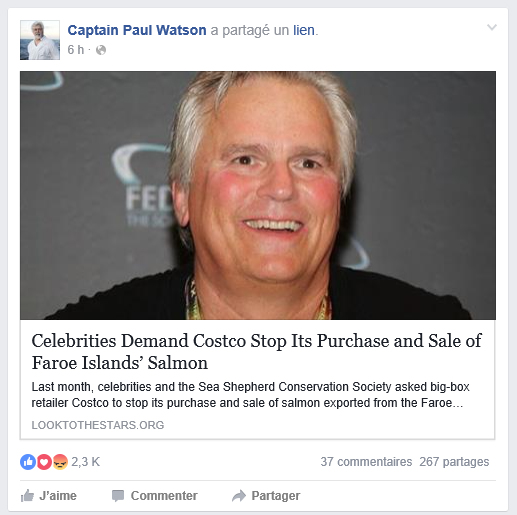517x515 pixels.
Task: Open the article's large preview photo
Action: pos(258,195)
